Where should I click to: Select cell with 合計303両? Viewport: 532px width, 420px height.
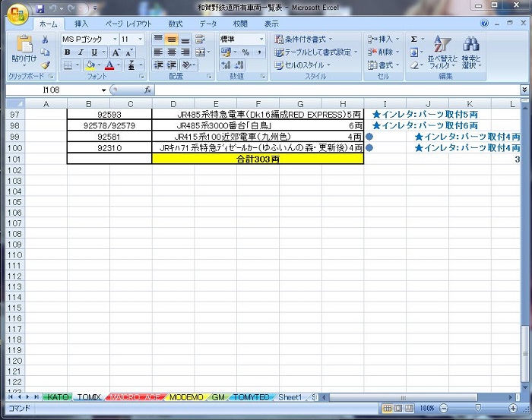point(258,159)
